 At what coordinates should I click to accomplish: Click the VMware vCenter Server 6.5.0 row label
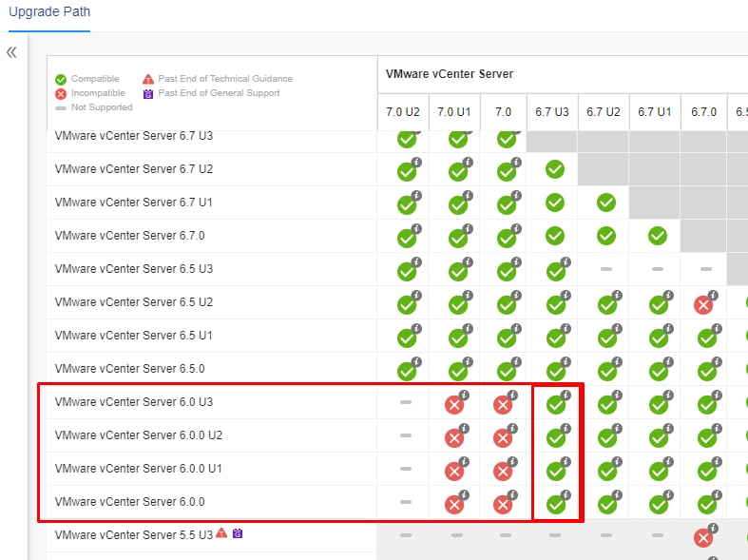click(x=130, y=369)
